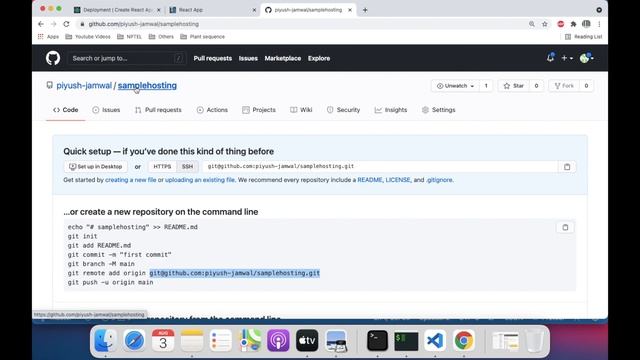Open Terminal from the dock

point(377,340)
